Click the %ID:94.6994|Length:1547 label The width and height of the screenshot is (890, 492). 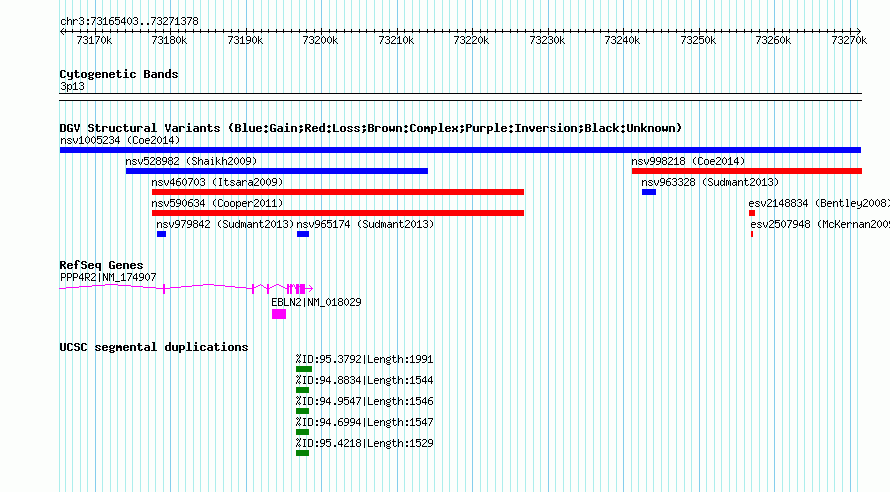[364, 423]
